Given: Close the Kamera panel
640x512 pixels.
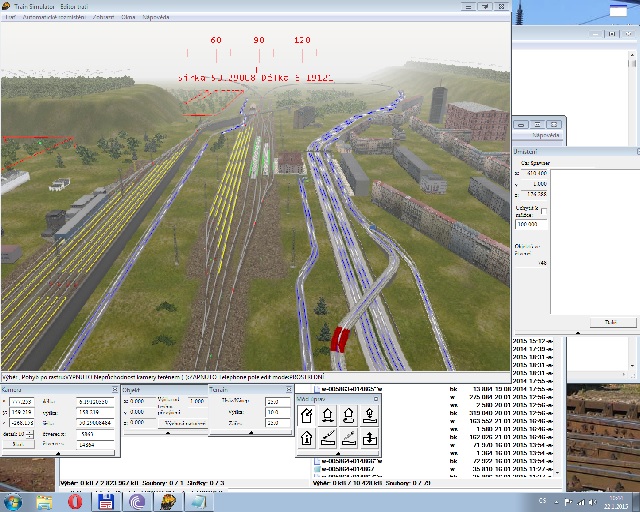Looking at the screenshot, I should [115, 390].
